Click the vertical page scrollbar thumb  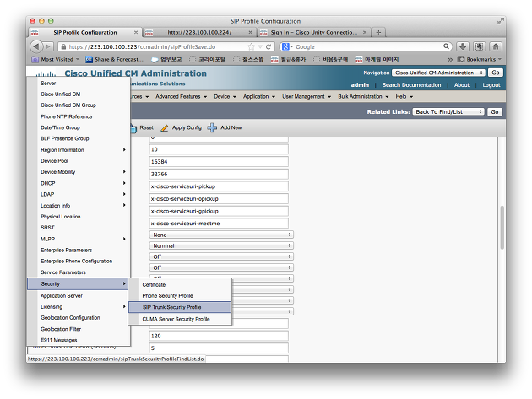[502, 228]
